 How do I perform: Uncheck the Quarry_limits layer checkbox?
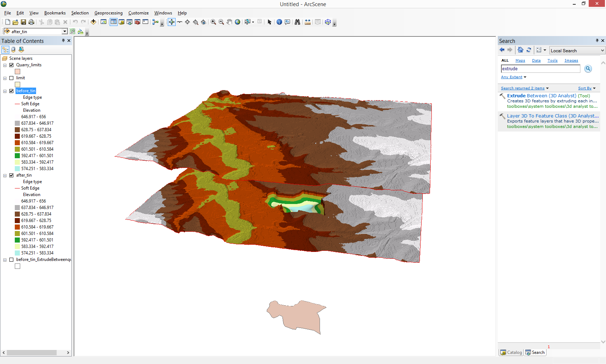pos(12,65)
